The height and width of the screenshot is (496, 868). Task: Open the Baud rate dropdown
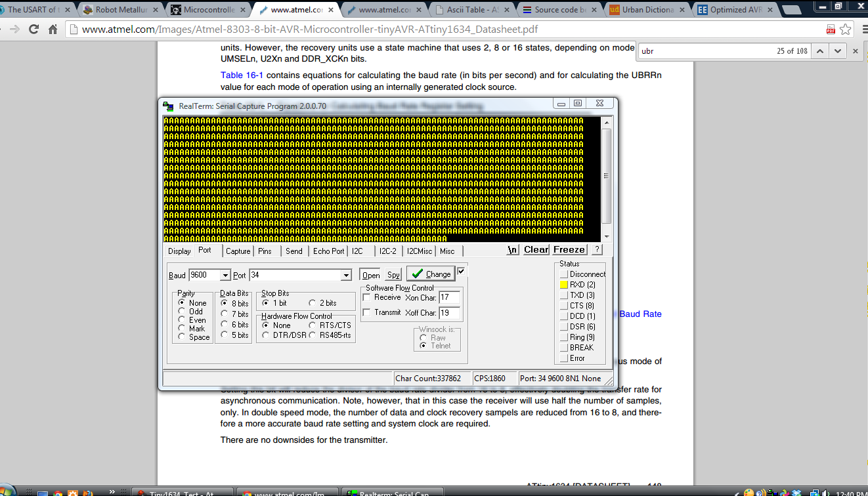(225, 276)
